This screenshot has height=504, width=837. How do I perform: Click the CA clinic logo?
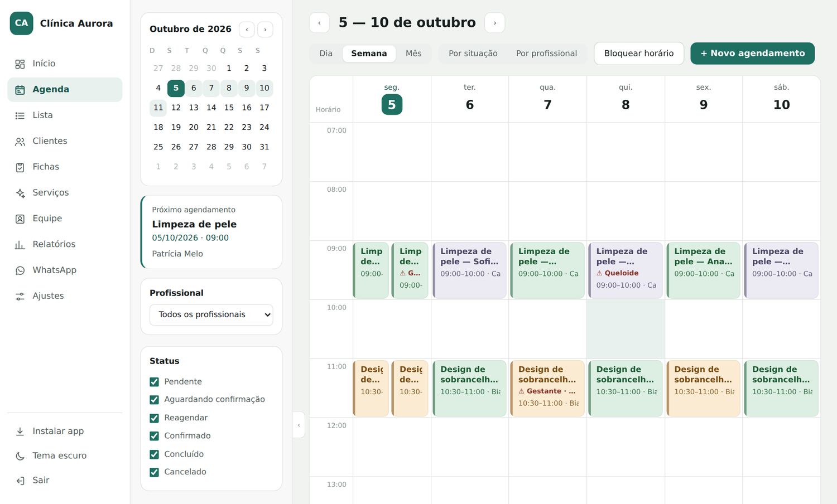pos(21,23)
